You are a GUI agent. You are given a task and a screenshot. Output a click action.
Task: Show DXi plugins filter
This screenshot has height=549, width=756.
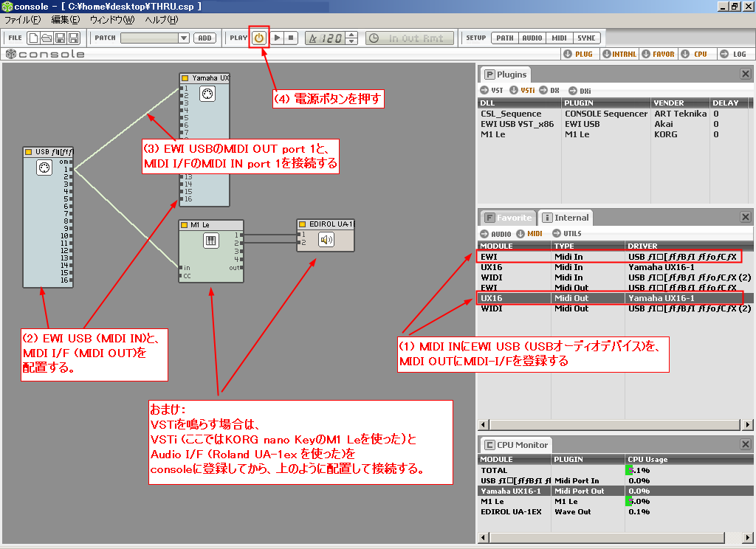point(580,90)
